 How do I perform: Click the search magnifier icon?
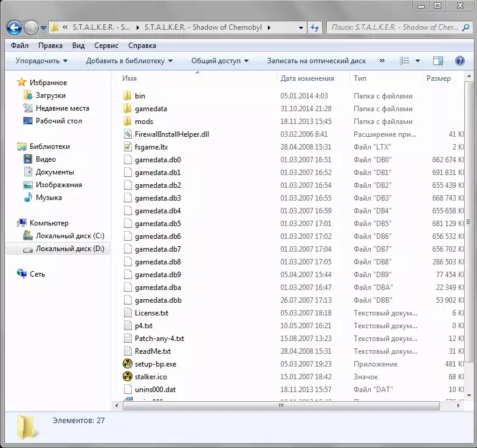click(465, 28)
